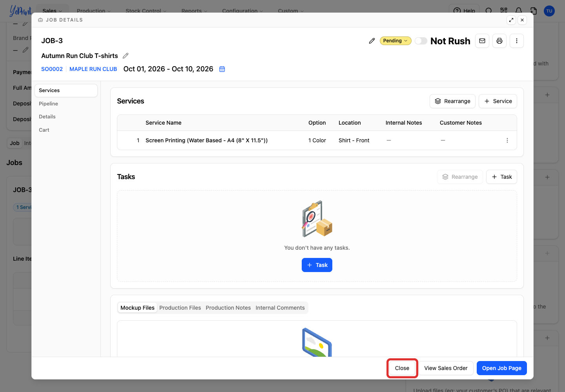Print the job using the printer icon
Image resolution: width=565 pixels, height=392 pixels.
point(499,41)
